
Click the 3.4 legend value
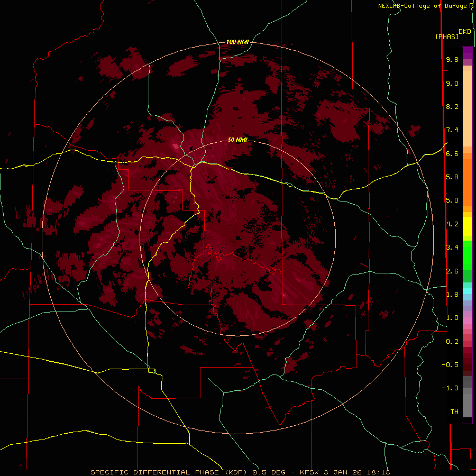click(x=452, y=248)
